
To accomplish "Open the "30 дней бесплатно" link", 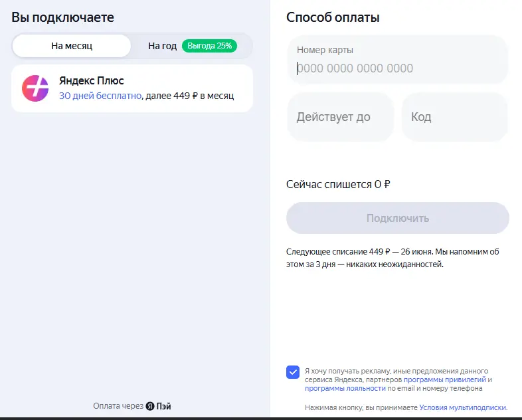I will point(100,96).
